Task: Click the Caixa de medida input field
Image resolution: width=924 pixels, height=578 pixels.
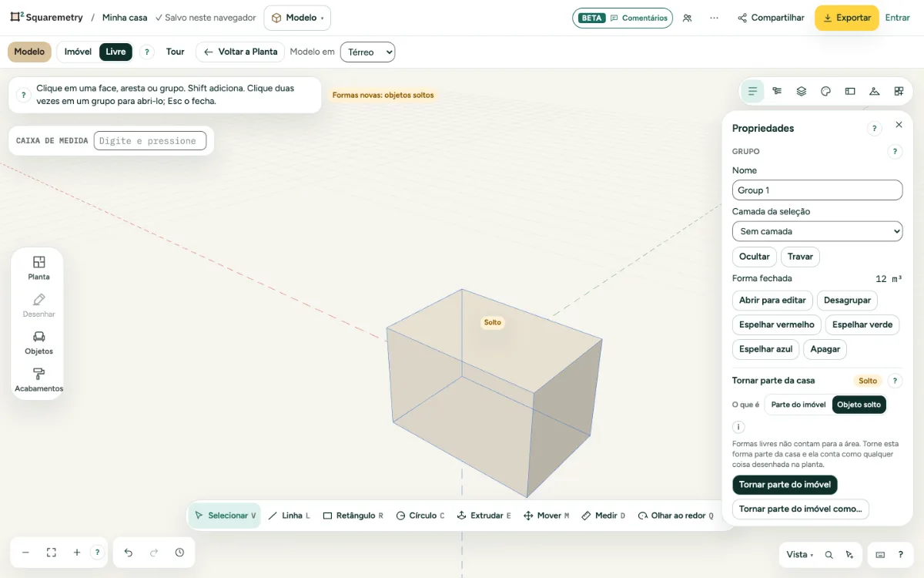Action: tap(150, 141)
